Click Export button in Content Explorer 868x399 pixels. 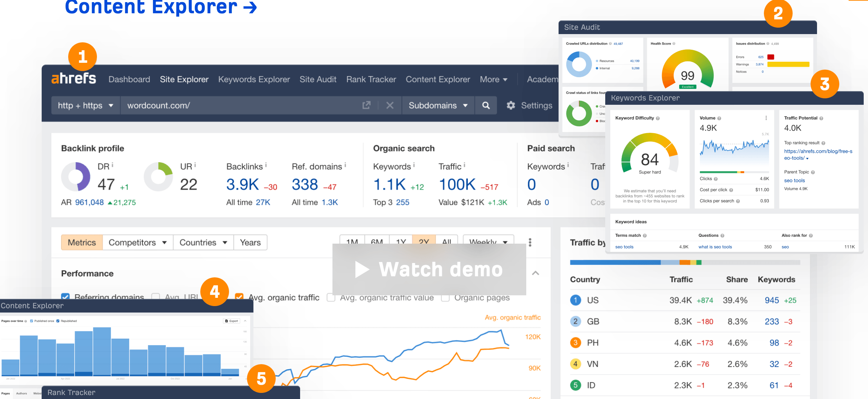(x=232, y=321)
